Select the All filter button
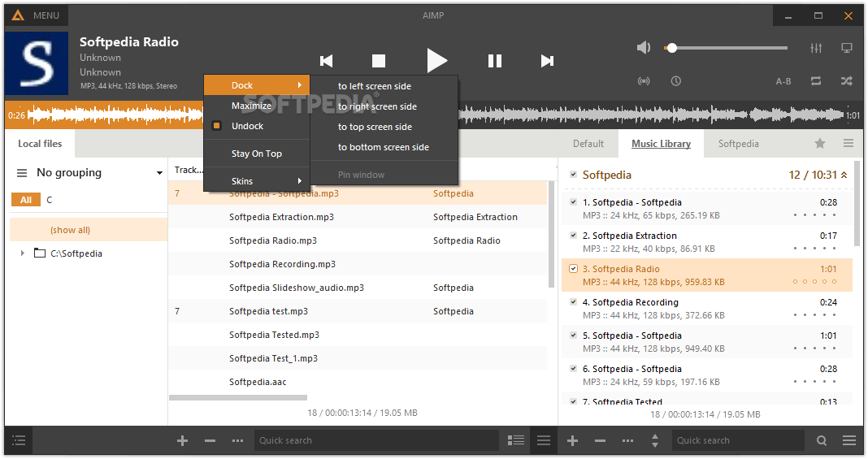The height and width of the screenshot is (459, 868). [26, 200]
